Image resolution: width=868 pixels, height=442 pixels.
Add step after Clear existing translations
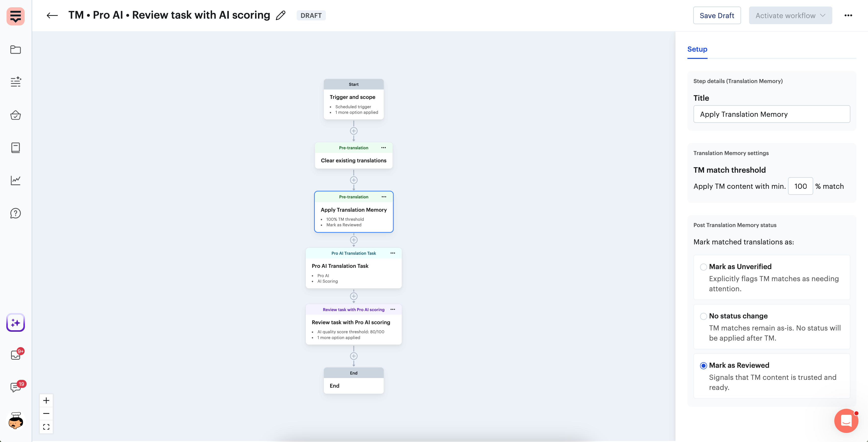[354, 180]
